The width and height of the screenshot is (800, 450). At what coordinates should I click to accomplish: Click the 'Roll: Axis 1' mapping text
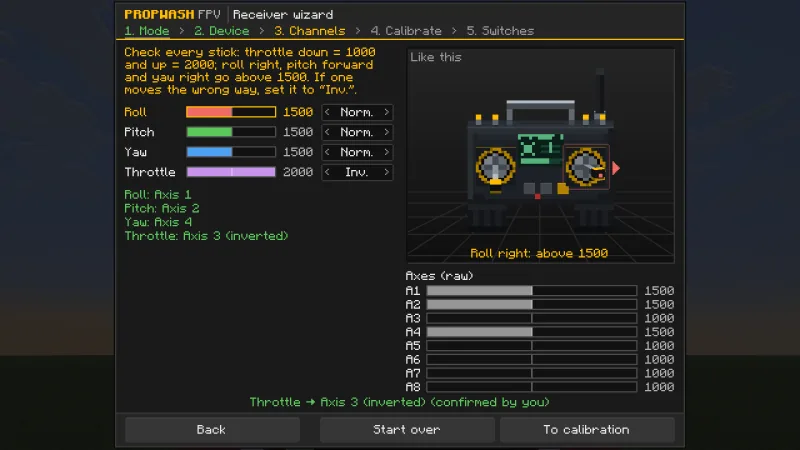point(158,194)
